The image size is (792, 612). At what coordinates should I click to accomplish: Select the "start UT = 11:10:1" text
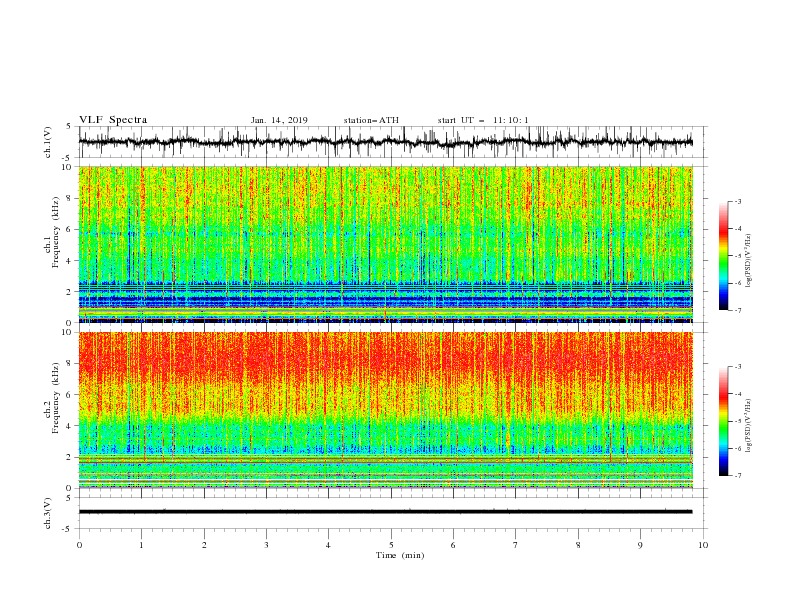pos(483,120)
